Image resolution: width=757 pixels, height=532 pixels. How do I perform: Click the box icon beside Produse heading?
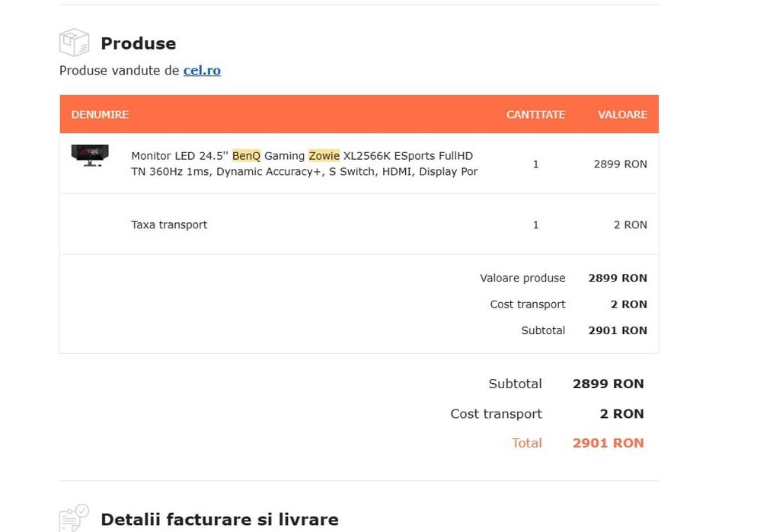pos(74,43)
